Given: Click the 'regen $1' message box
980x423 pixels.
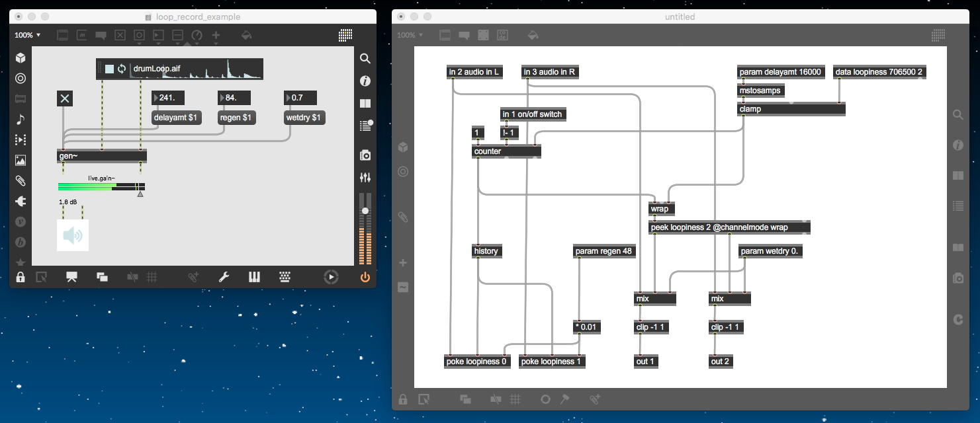Looking at the screenshot, I should click(237, 118).
